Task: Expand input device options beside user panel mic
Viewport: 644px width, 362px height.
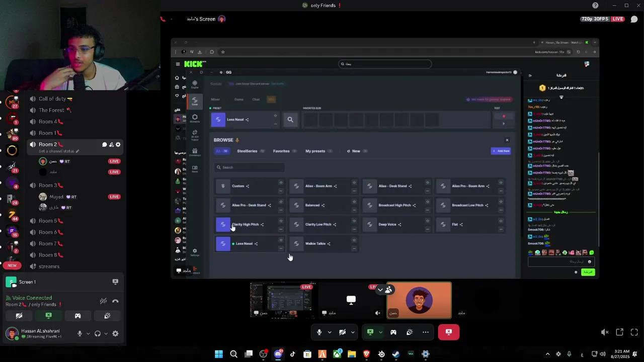Action: 88,333
